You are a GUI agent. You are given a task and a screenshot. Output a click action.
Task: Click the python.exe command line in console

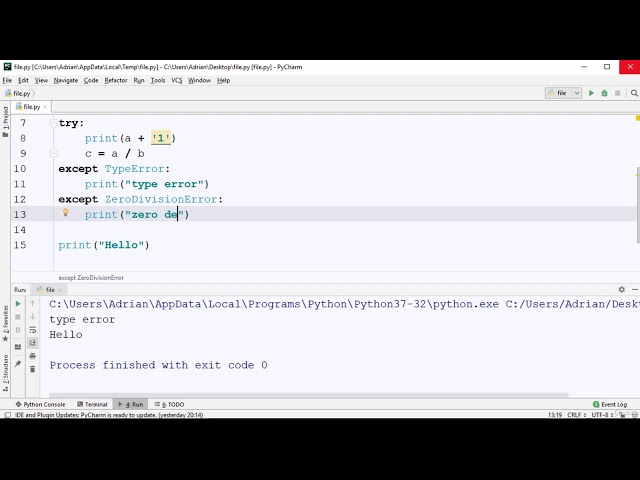(x=344, y=304)
